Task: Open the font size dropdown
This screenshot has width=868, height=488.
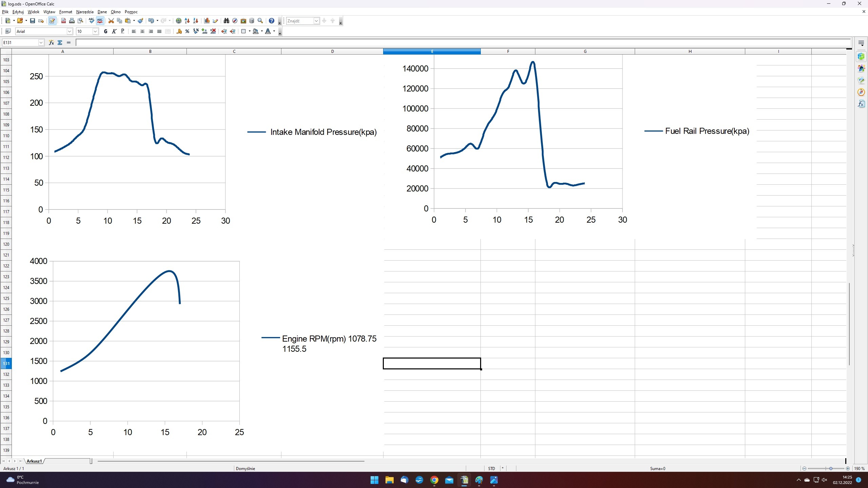Action: (95, 32)
